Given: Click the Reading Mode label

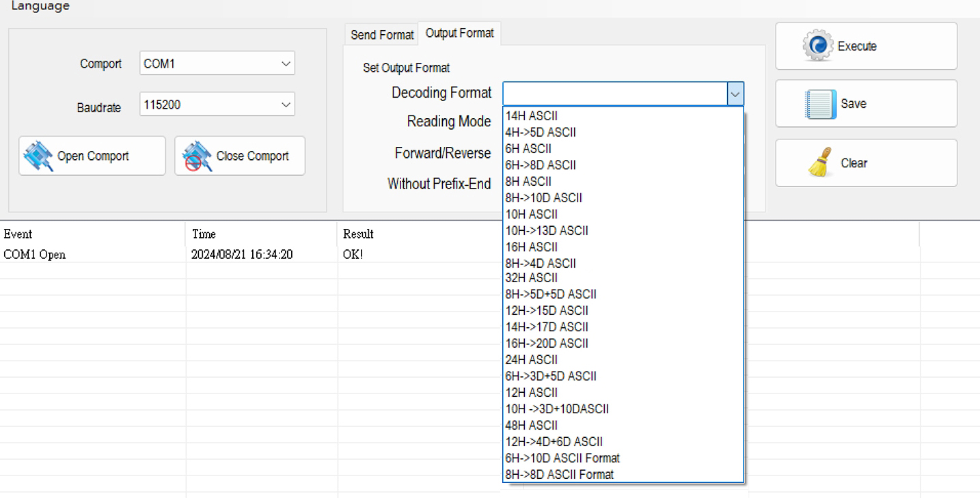Looking at the screenshot, I should click(449, 122).
